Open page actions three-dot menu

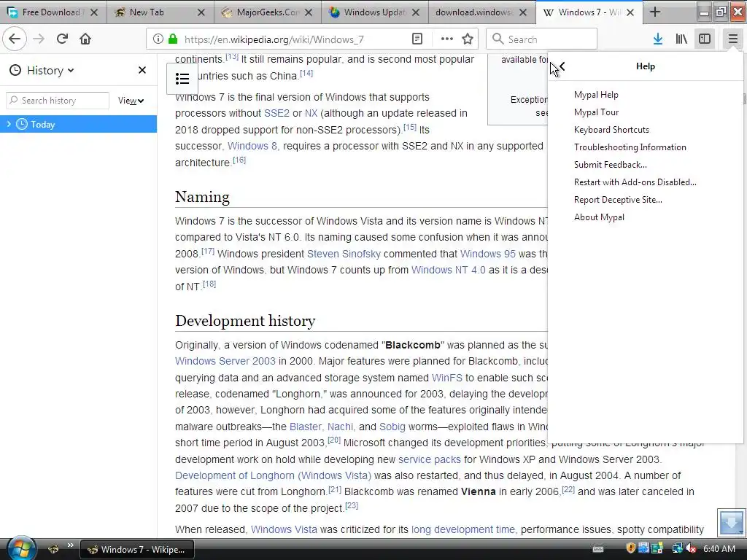point(447,39)
